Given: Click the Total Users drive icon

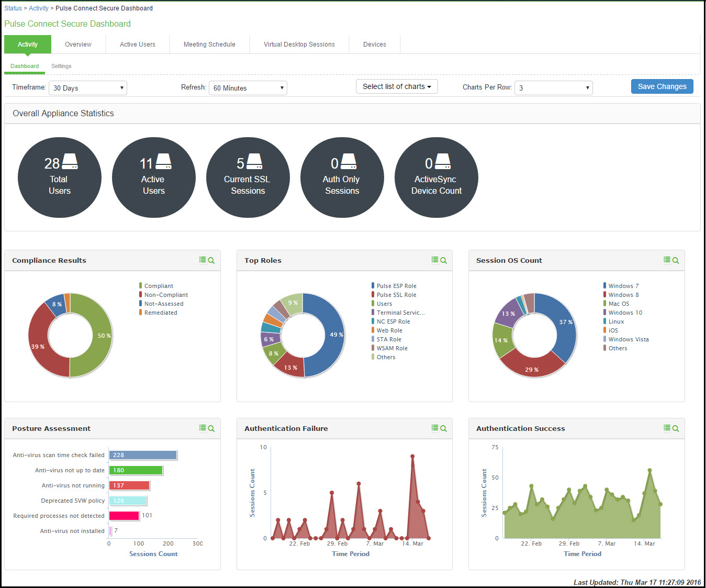Looking at the screenshot, I should point(70,161).
